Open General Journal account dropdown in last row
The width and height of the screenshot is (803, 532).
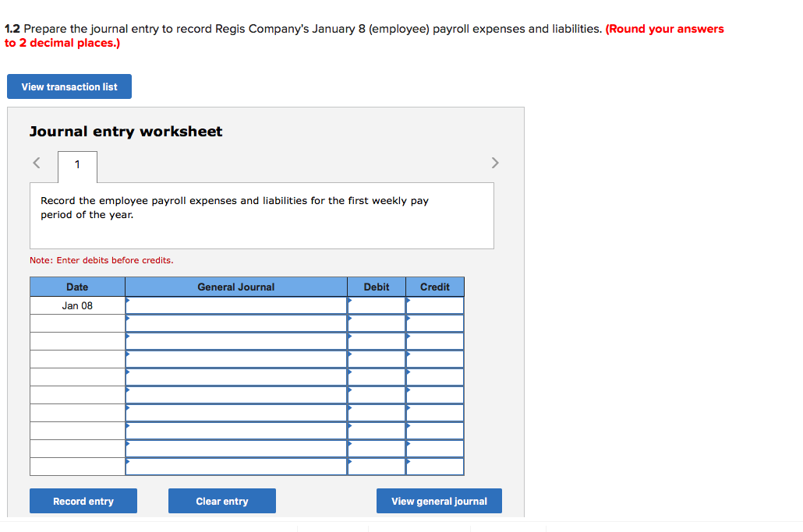[x=236, y=467]
